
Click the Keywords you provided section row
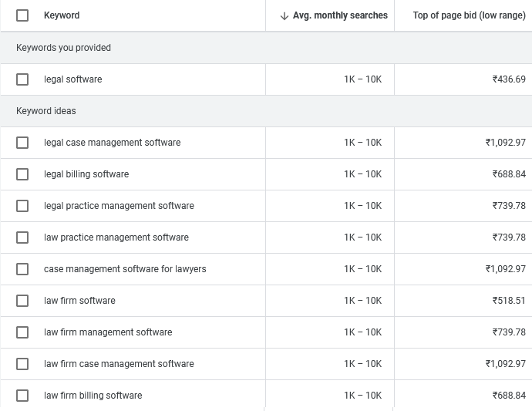click(63, 48)
